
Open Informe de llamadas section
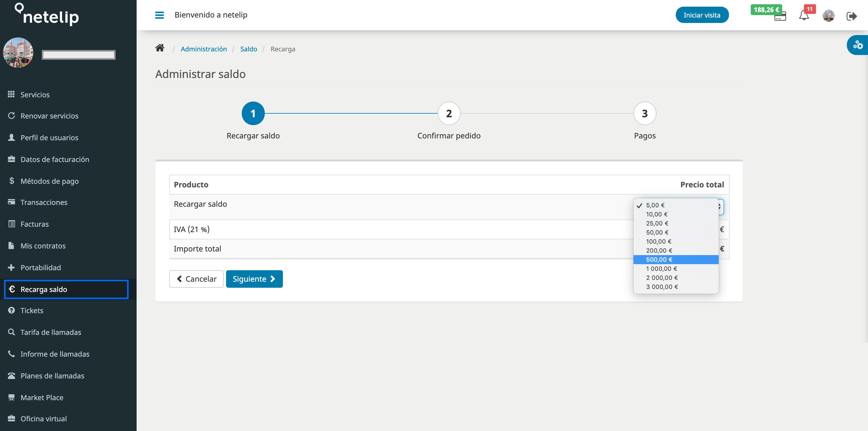pos(55,354)
